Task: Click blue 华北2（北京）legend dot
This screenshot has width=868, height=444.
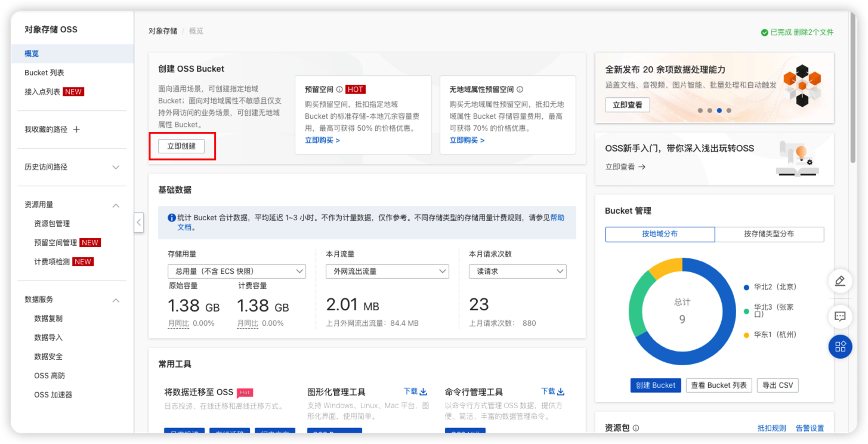Action: pos(746,288)
